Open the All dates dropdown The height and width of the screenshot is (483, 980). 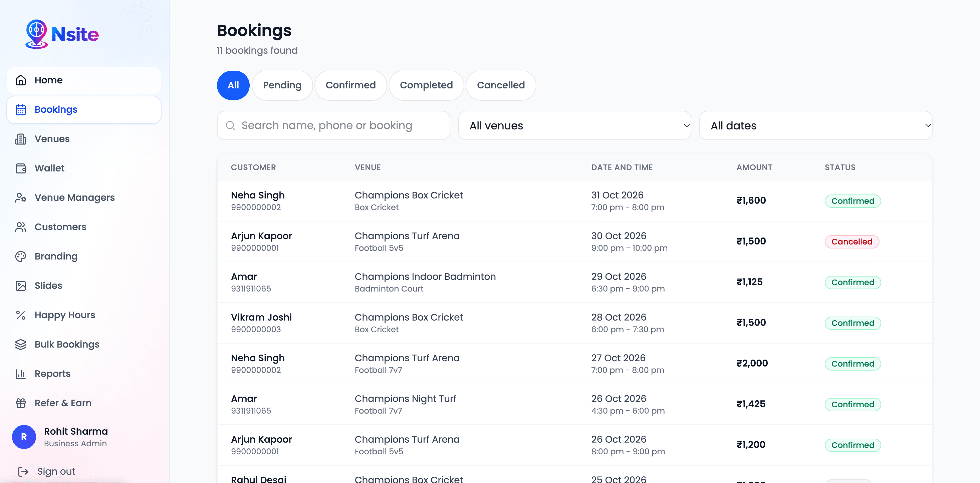(816, 125)
